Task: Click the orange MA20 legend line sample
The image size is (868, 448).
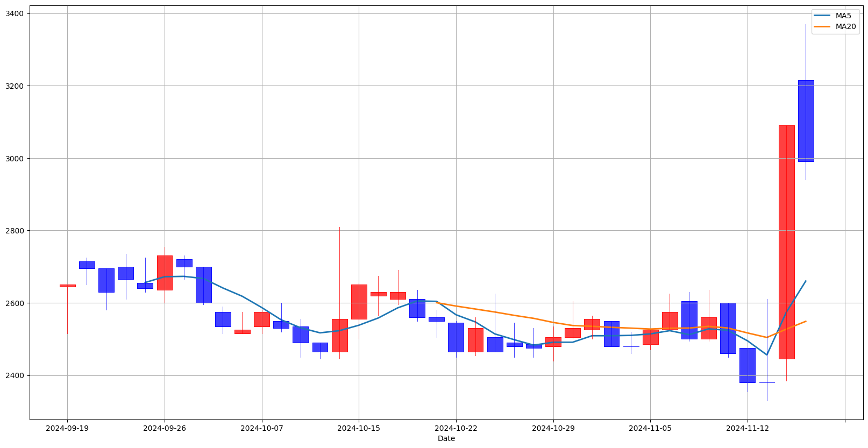Action: point(823,26)
